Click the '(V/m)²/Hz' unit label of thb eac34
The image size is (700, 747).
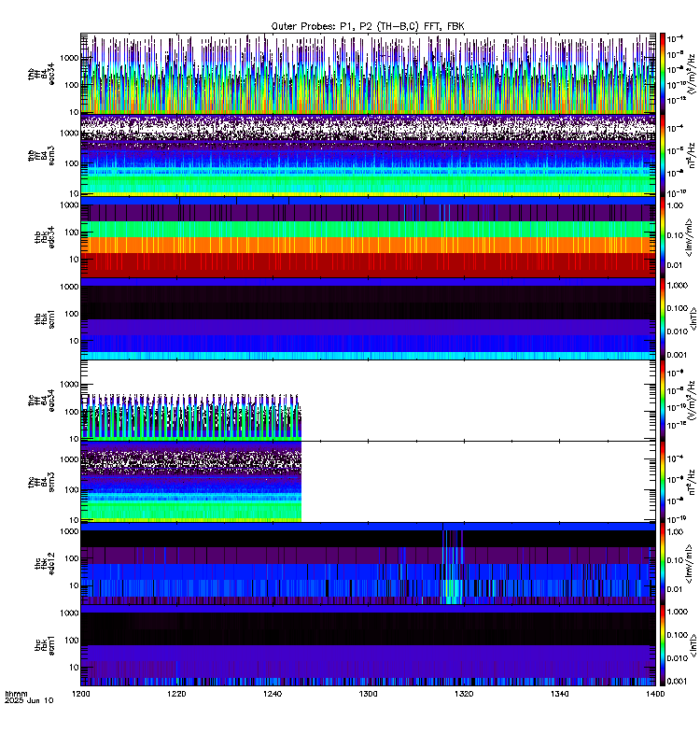click(x=691, y=73)
